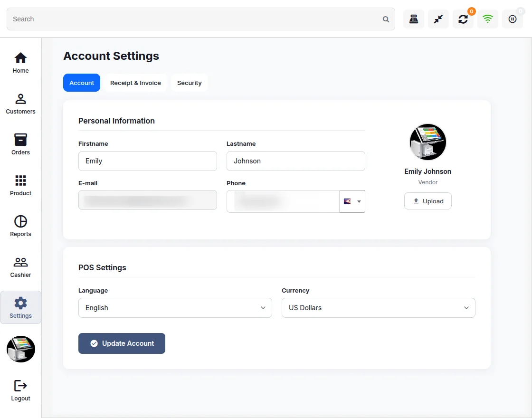Open the Currency dropdown

point(378,308)
